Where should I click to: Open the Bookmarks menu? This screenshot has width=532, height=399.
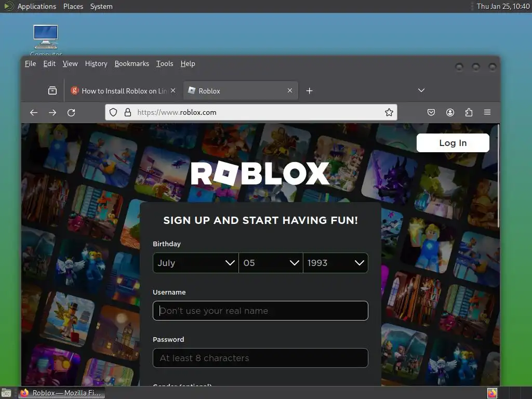point(131,64)
